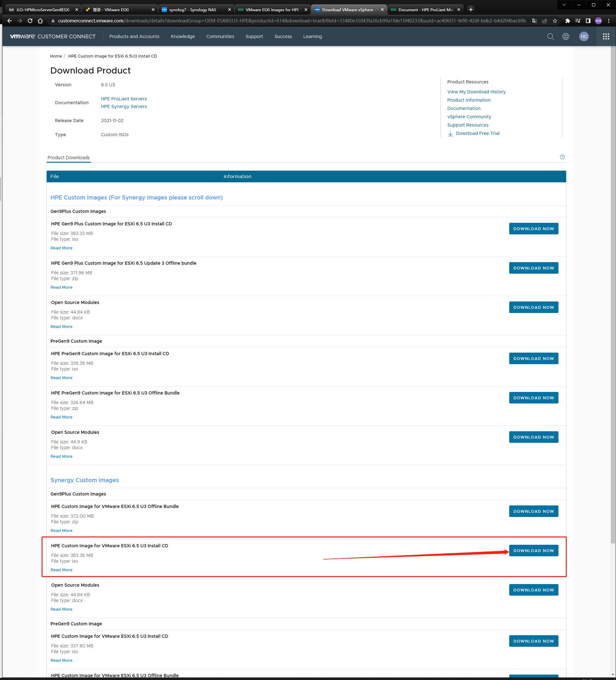Click the search magnifier icon in header
Viewport: 616px width, 680px height.
pos(550,36)
